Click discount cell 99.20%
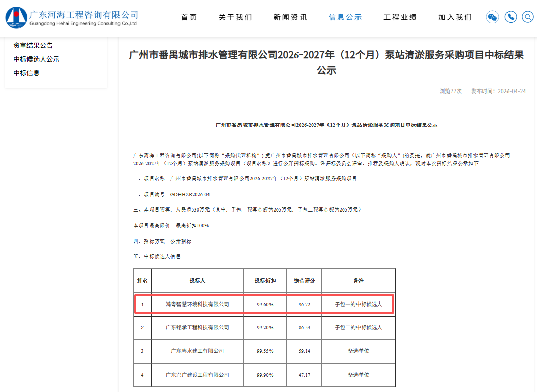 pos(265,327)
